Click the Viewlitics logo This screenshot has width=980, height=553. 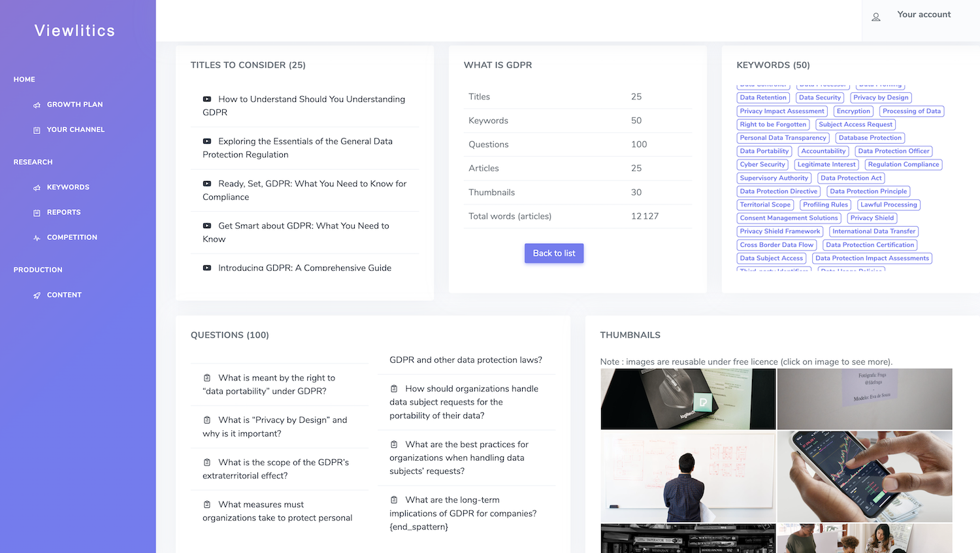click(x=74, y=31)
